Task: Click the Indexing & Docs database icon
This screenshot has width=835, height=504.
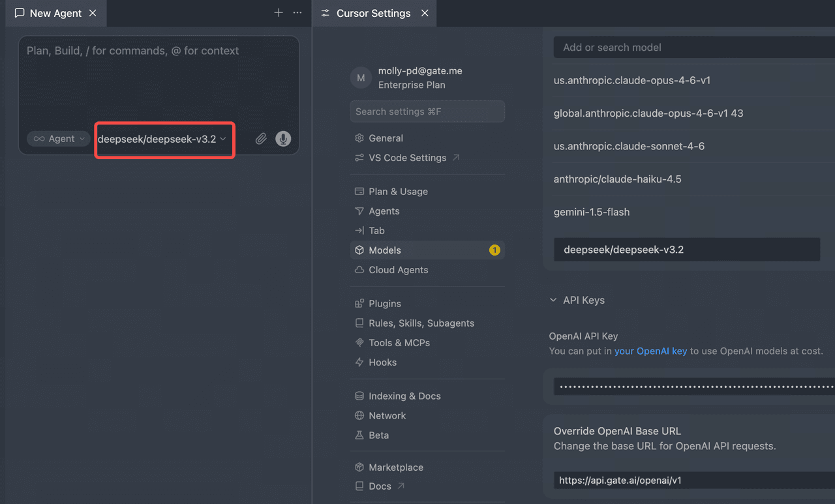Action: point(359,396)
